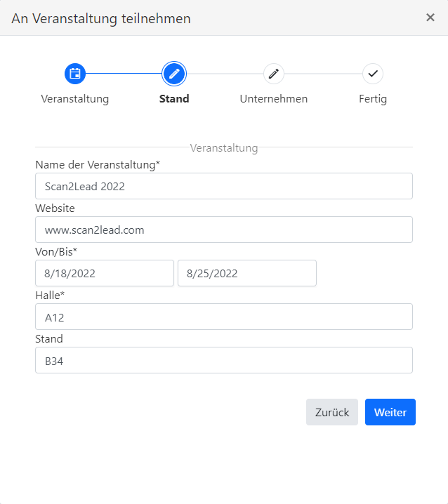Open the 8/25/2022 end date field
Screen dimensions: 448x504
pos(247,273)
